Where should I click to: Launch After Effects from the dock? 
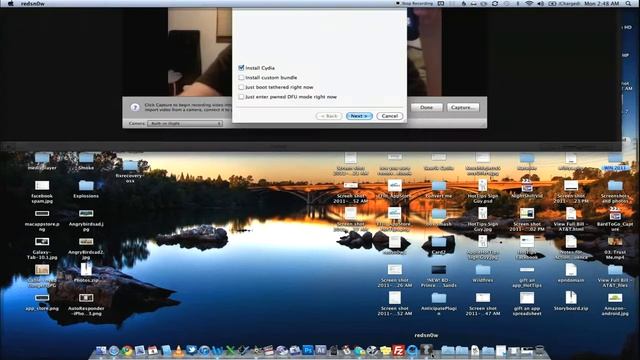[x=321, y=350]
